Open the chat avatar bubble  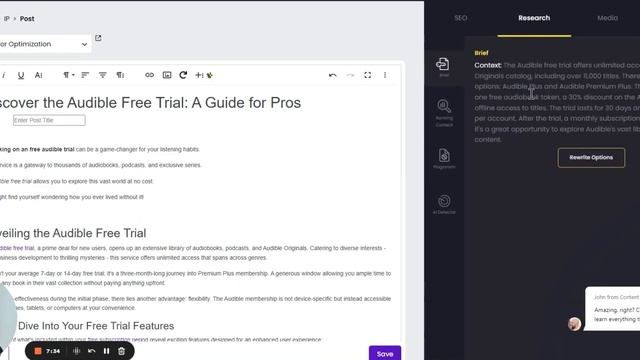(574, 324)
